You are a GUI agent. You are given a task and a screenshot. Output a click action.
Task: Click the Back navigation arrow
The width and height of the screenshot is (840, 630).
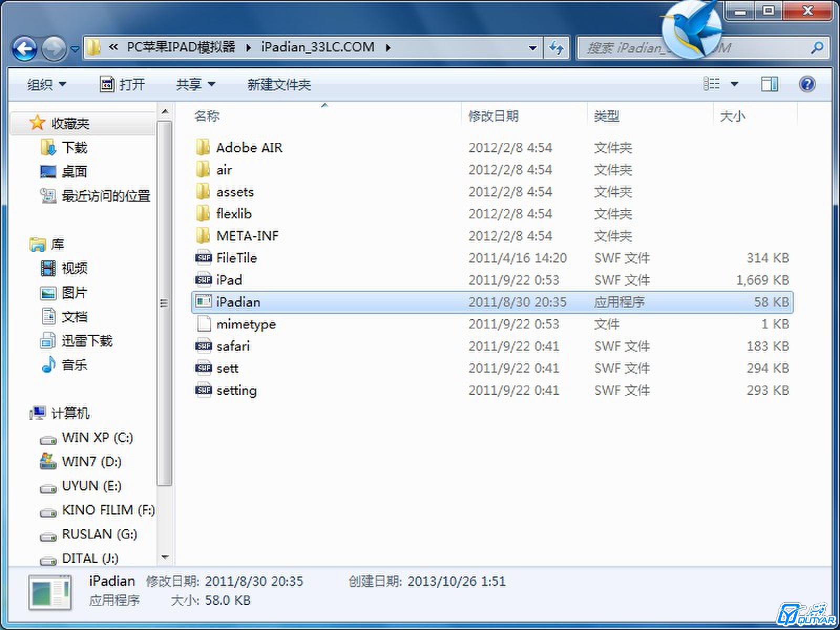click(x=25, y=49)
